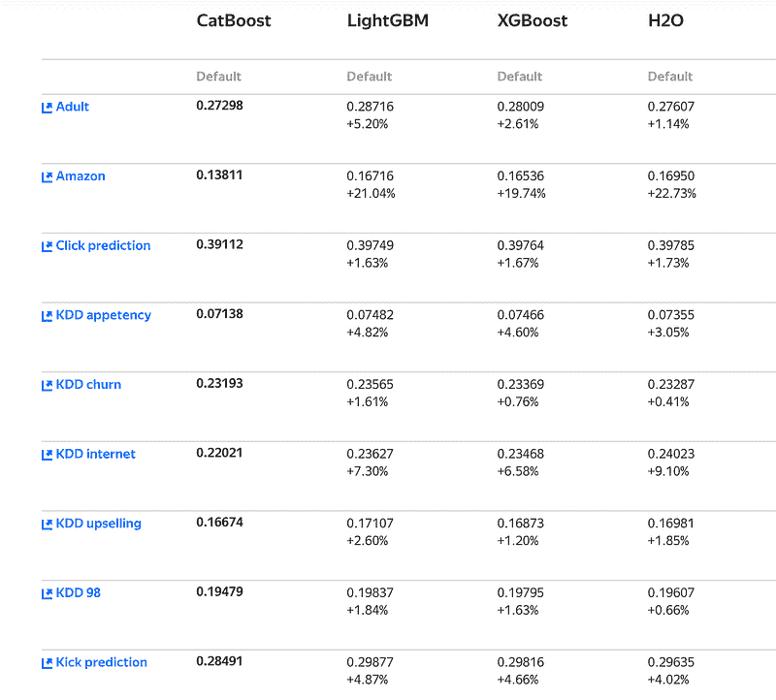Open the KDD 98 dataset link
Viewport: 776px width, 700px height.
click(x=79, y=592)
